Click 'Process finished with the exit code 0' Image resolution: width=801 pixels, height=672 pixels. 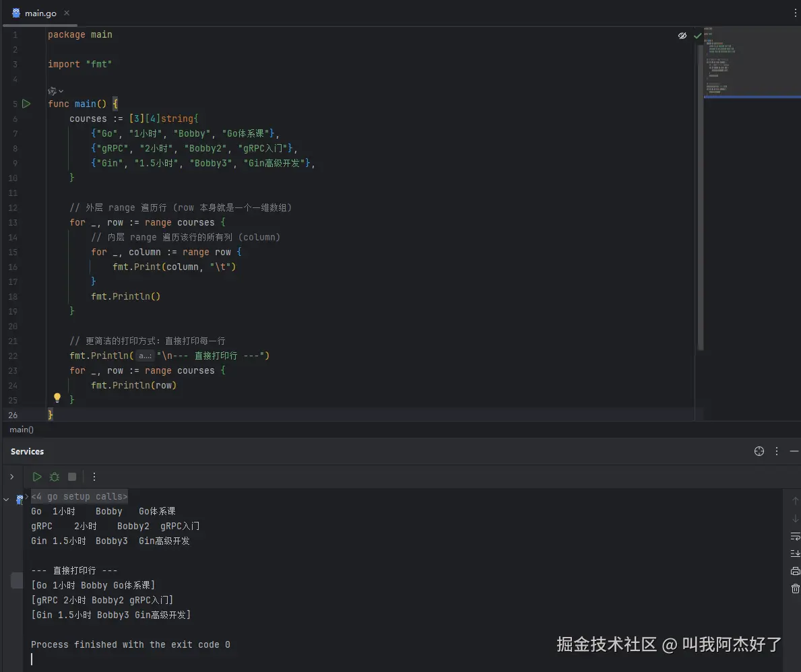coord(130,644)
